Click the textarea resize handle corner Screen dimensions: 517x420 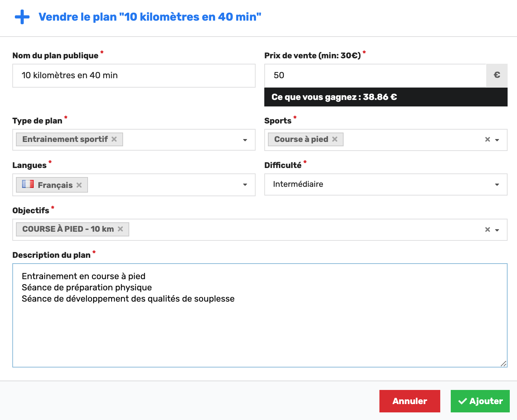click(x=503, y=364)
